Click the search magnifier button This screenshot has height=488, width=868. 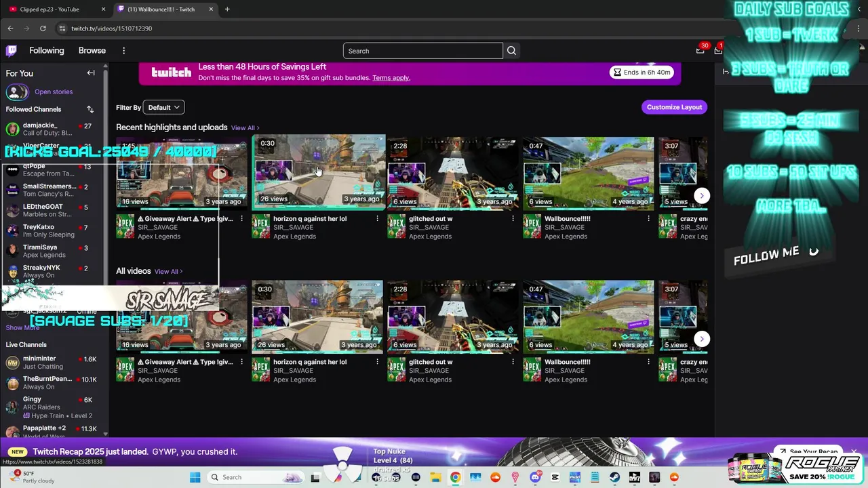(511, 51)
